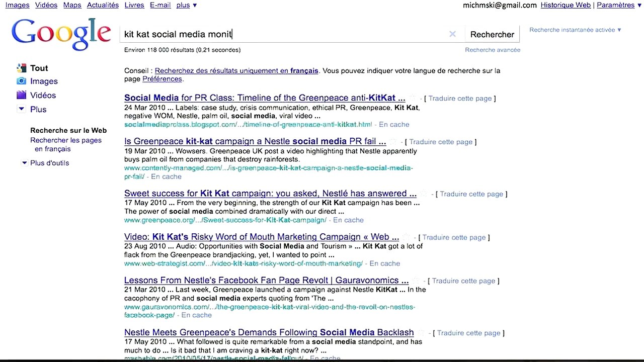The image size is (644, 362).
Task: Open 'En cache' for contently-managed.com result
Action: [x=166, y=177]
